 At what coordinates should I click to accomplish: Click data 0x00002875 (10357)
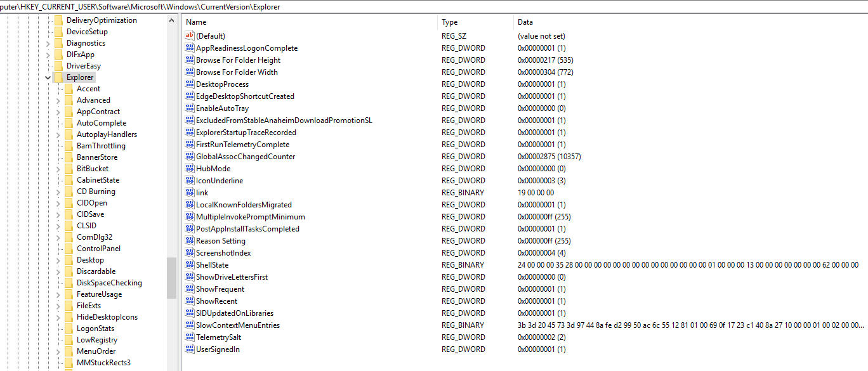pos(549,157)
